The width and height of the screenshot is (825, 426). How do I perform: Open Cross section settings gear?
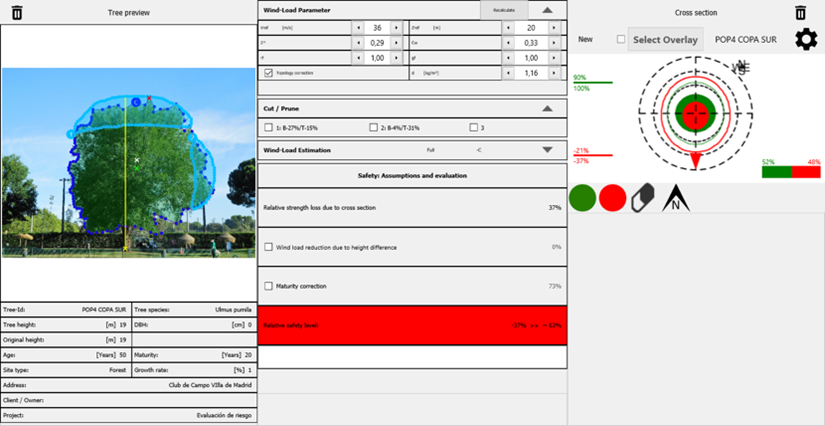(805, 39)
